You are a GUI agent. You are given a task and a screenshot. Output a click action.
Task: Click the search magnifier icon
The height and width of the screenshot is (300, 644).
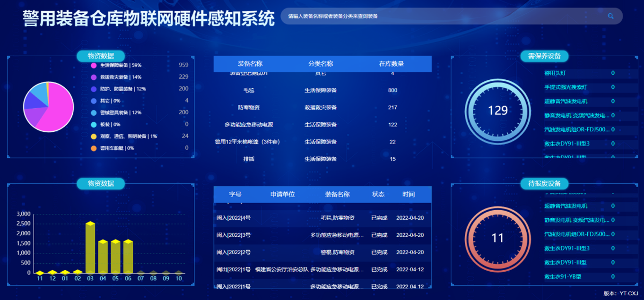point(610,16)
